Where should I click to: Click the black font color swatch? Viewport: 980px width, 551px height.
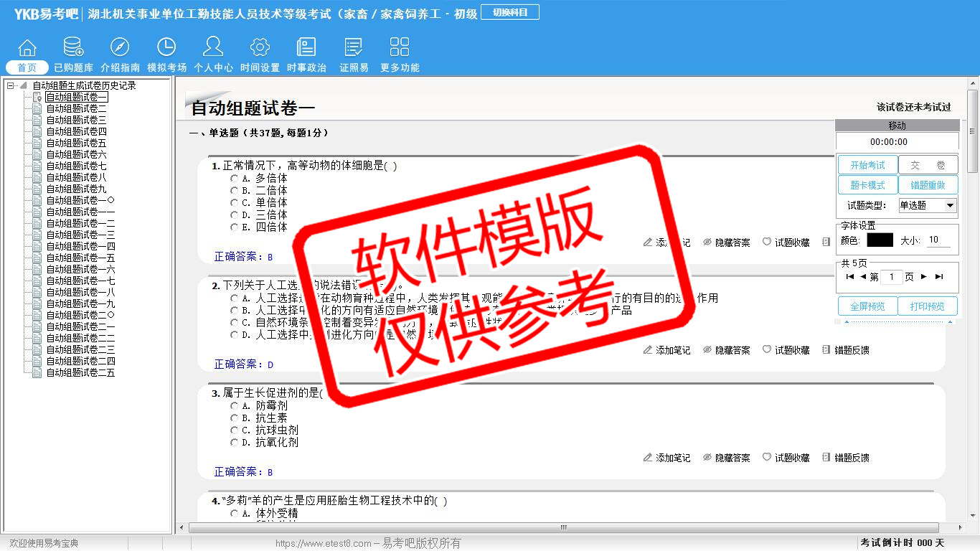coord(880,240)
